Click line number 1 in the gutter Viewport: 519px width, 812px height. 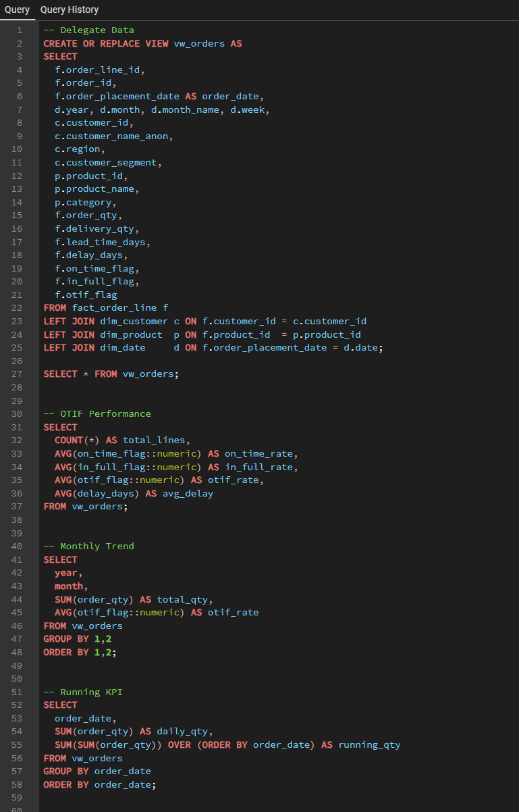[19, 30]
